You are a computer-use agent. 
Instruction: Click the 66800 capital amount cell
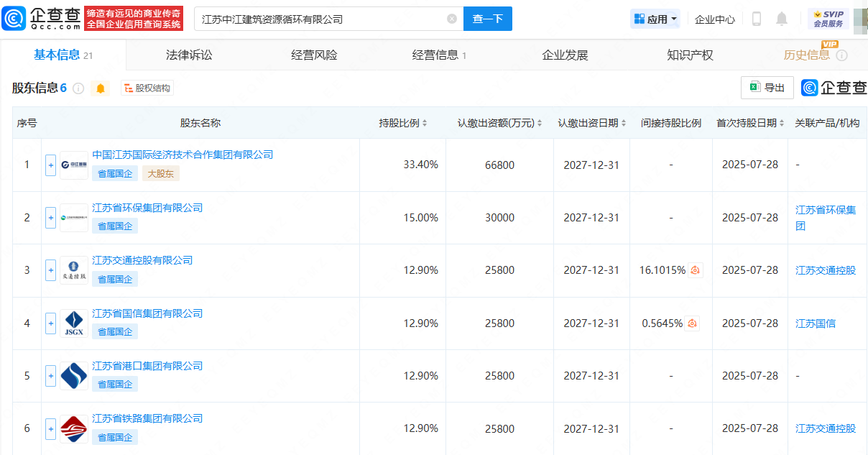coord(499,165)
